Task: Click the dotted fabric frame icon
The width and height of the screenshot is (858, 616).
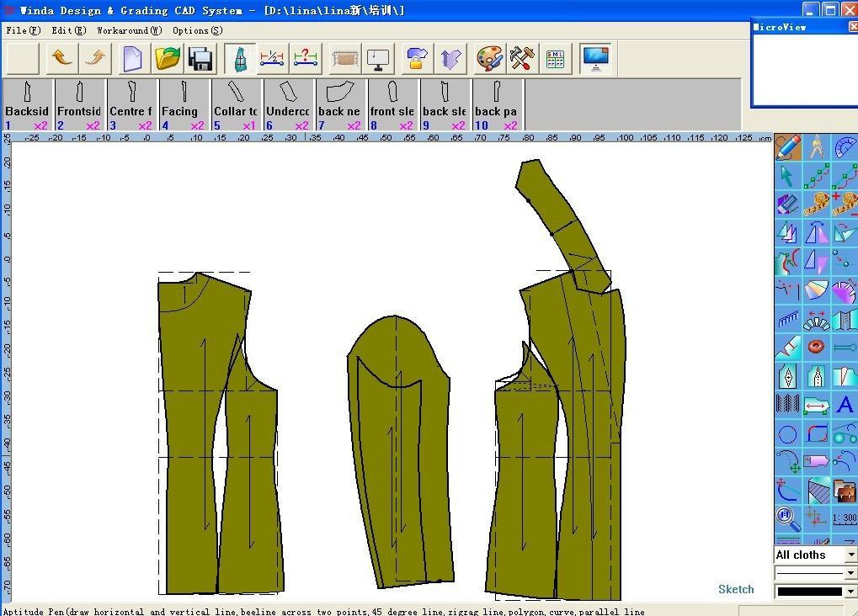Action: [344, 58]
